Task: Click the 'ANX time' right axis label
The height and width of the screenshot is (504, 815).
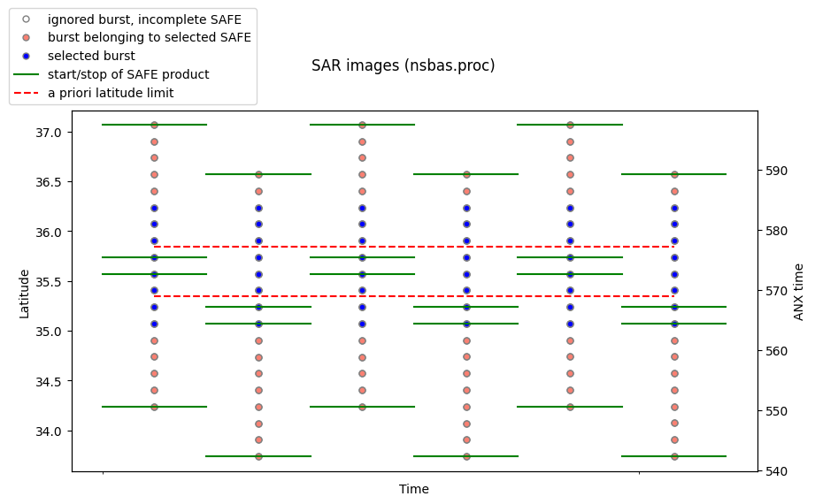Action: [798, 292]
